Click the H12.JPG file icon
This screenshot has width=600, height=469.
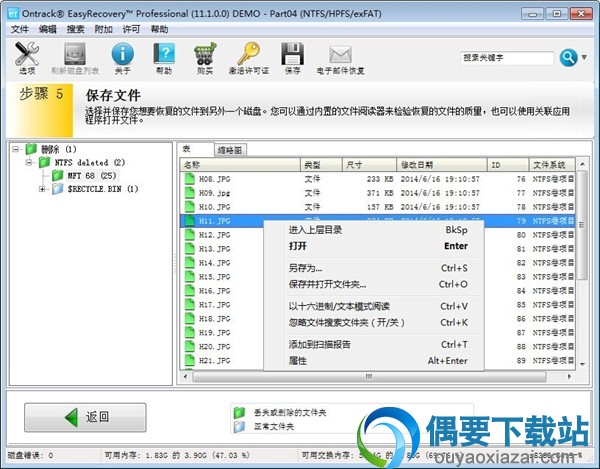190,234
